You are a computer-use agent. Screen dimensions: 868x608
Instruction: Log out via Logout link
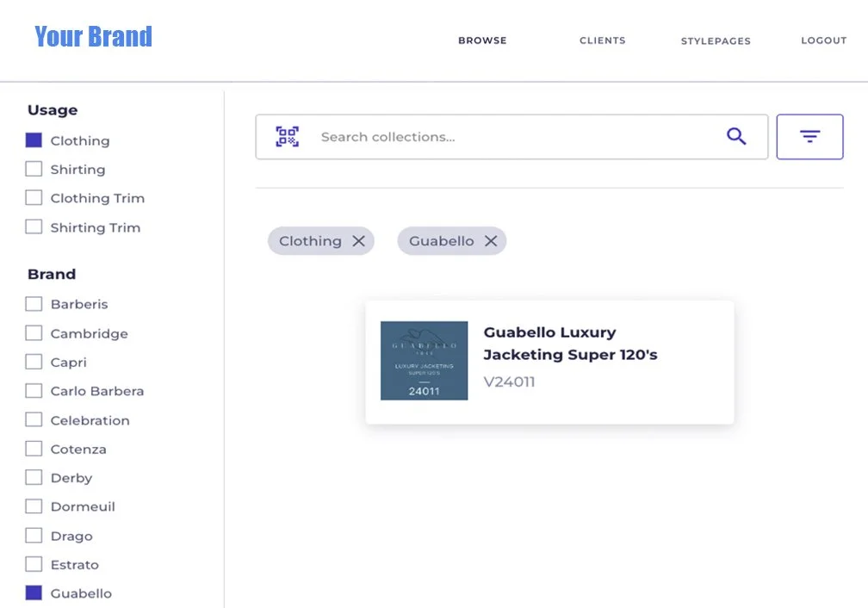(x=824, y=40)
